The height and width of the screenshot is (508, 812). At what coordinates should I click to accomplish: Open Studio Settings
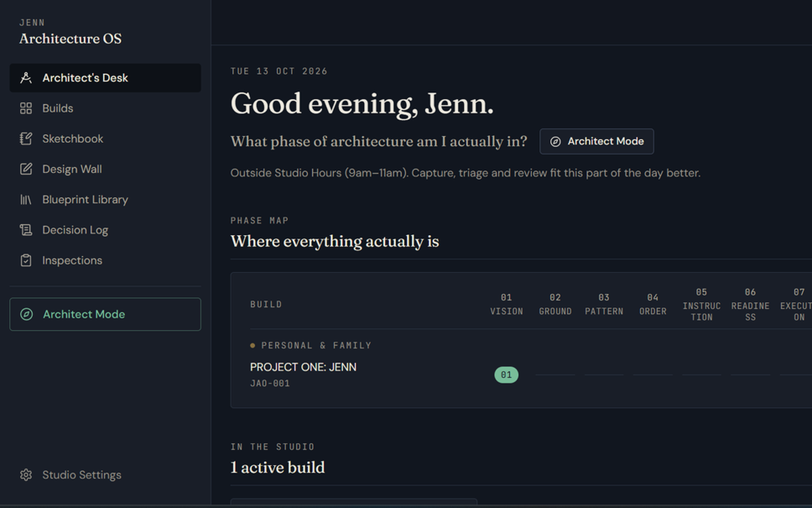coord(105,475)
